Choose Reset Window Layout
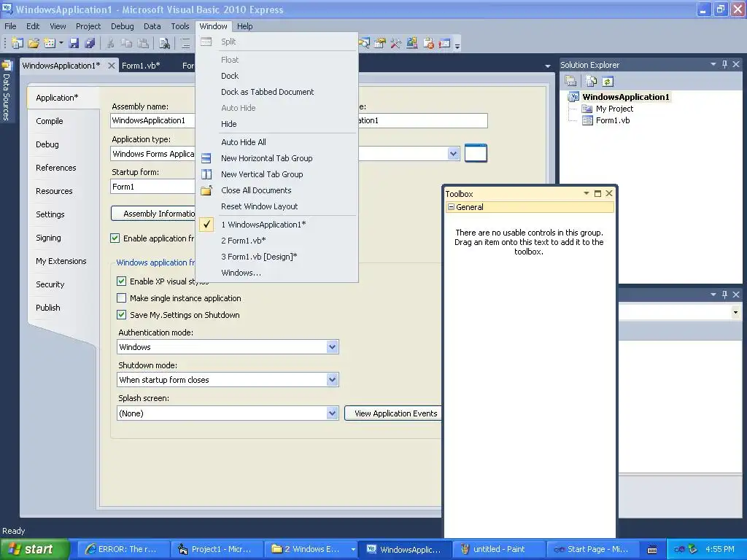The height and width of the screenshot is (560, 747). tap(259, 206)
